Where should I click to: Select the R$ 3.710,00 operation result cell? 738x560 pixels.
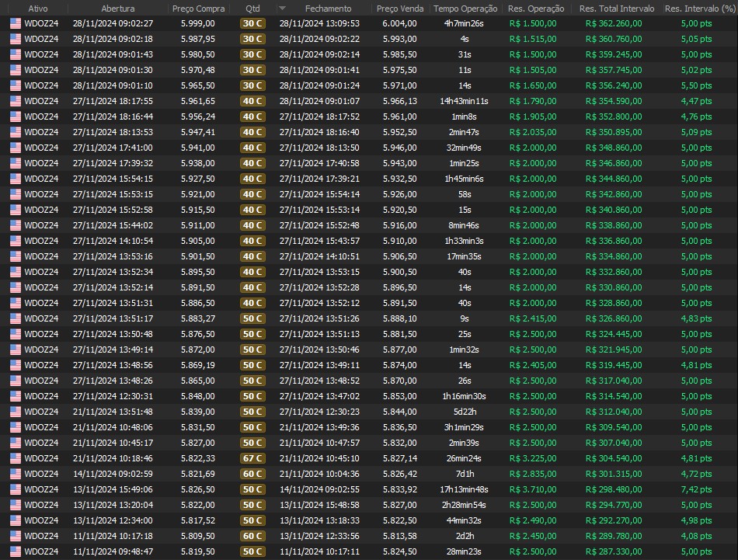tap(533, 489)
